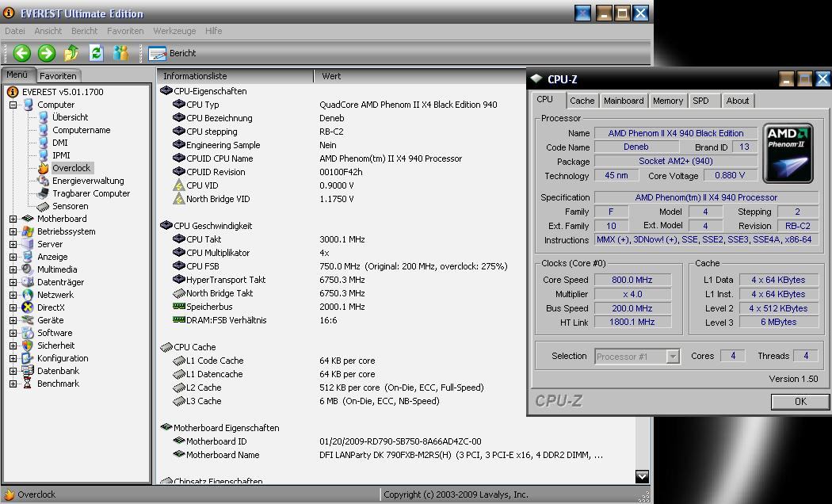Switch to CPU-Z Memory tab
Image resolution: width=832 pixels, height=504 pixels.
(x=668, y=101)
